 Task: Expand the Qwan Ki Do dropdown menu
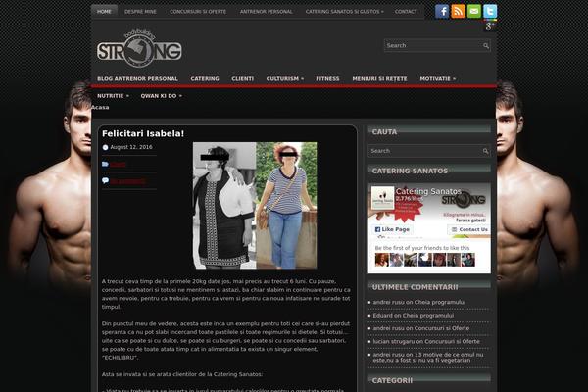[162, 96]
